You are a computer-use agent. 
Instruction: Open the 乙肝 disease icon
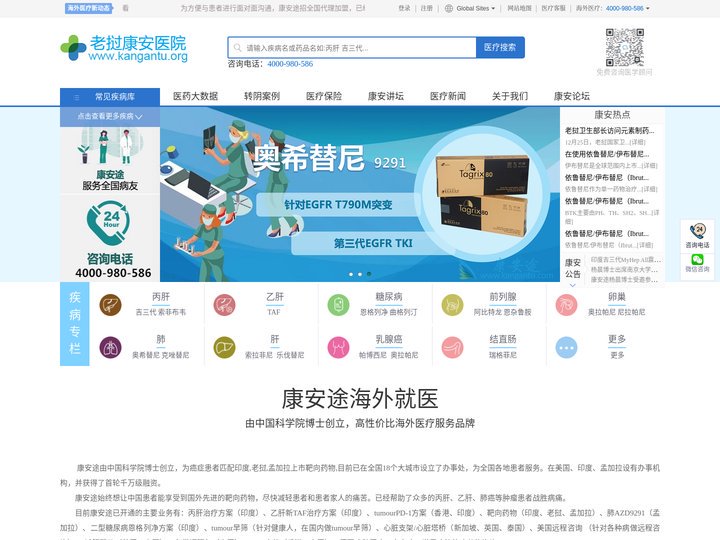coord(224,305)
